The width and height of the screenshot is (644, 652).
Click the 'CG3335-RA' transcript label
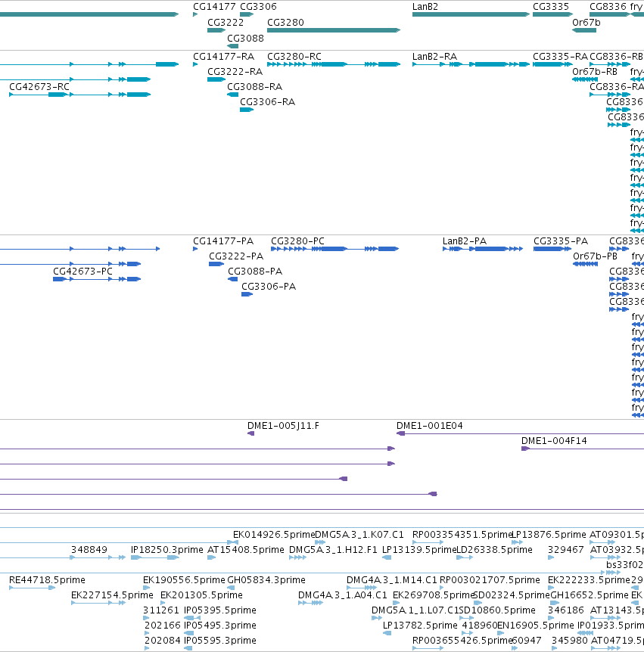(561, 56)
